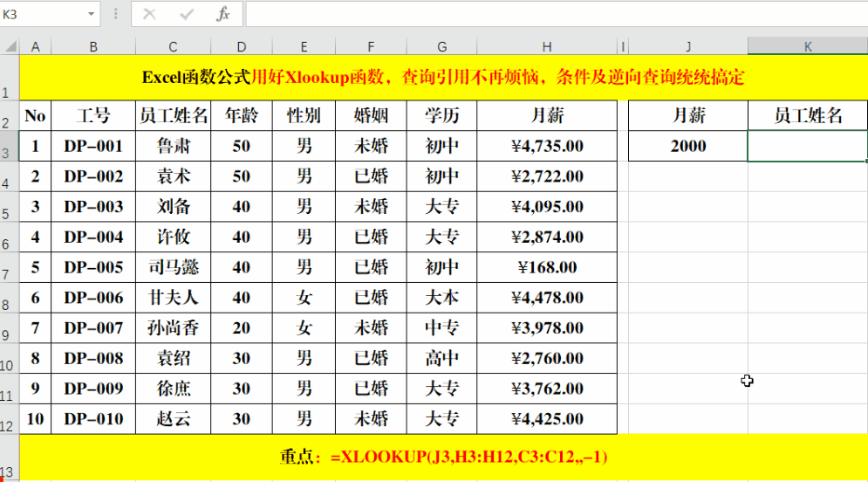Image resolution: width=868 pixels, height=482 pixels.
Task: Open the Name Box dropdown arrow
Action: pyautogui.click(x=92, y=14)
